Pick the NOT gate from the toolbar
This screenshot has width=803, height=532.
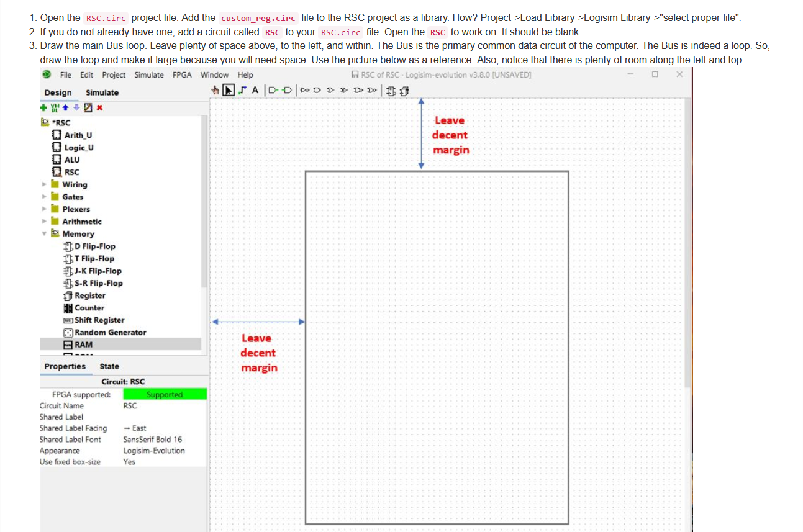(x=304, y=90)
